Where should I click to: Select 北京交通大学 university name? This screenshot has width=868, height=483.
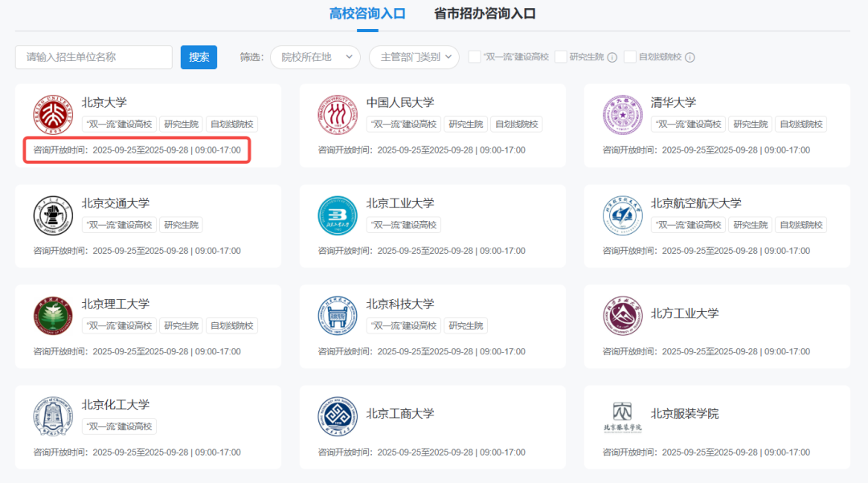pyautogui.click(x=116, y=203)
